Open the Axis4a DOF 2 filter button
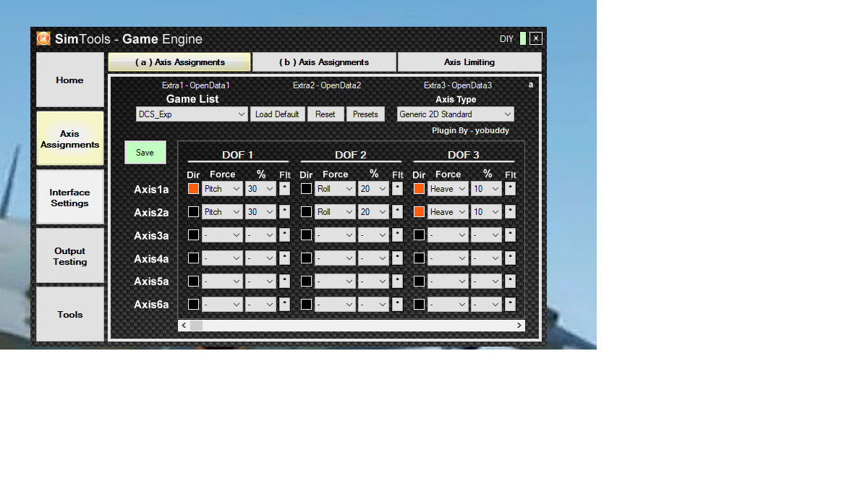868x495 pixels. [397, 258]
